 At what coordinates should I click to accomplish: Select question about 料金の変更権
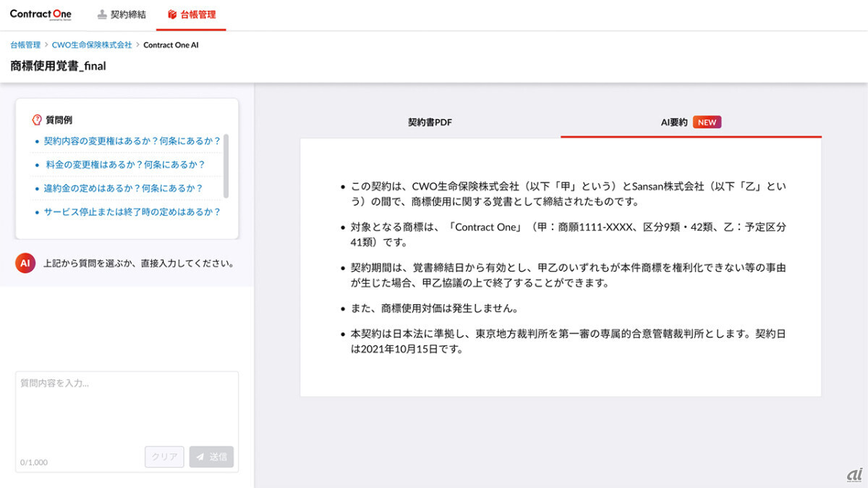pos(125,164)
